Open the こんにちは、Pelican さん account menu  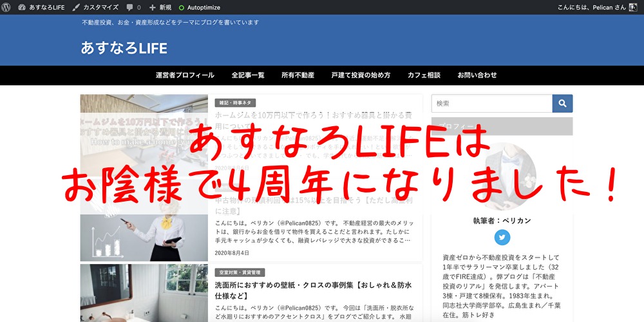click(x=597, y=7)
